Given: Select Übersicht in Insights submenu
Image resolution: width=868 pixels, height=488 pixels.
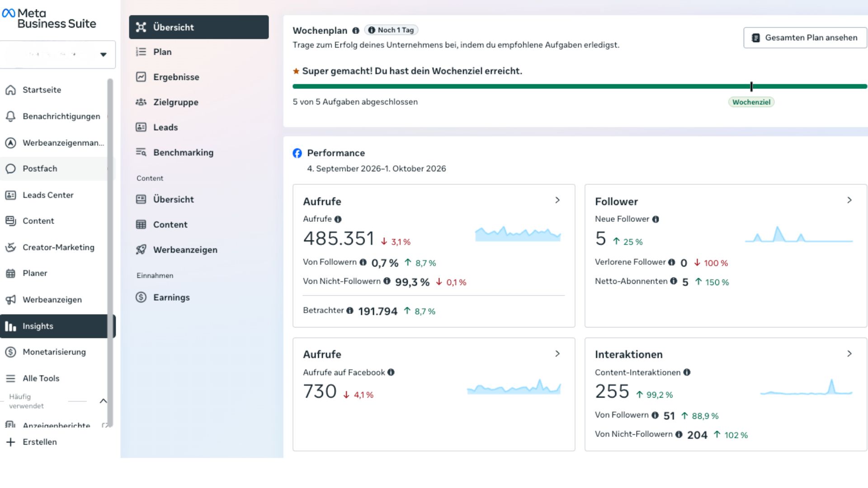Looking at the screenshot, I should coord(199,27).
